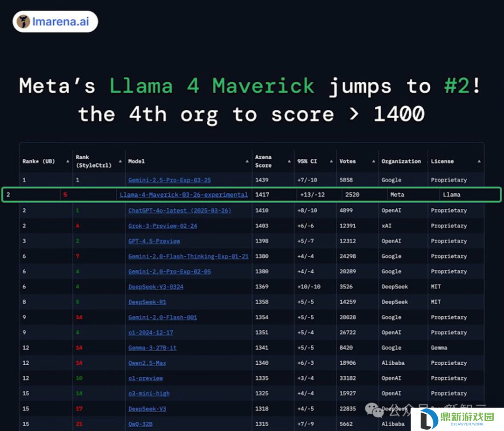This screenshot has width=504, height=431.
Task: Select Arena Score 1417 cell
Action: coord(262,195)
